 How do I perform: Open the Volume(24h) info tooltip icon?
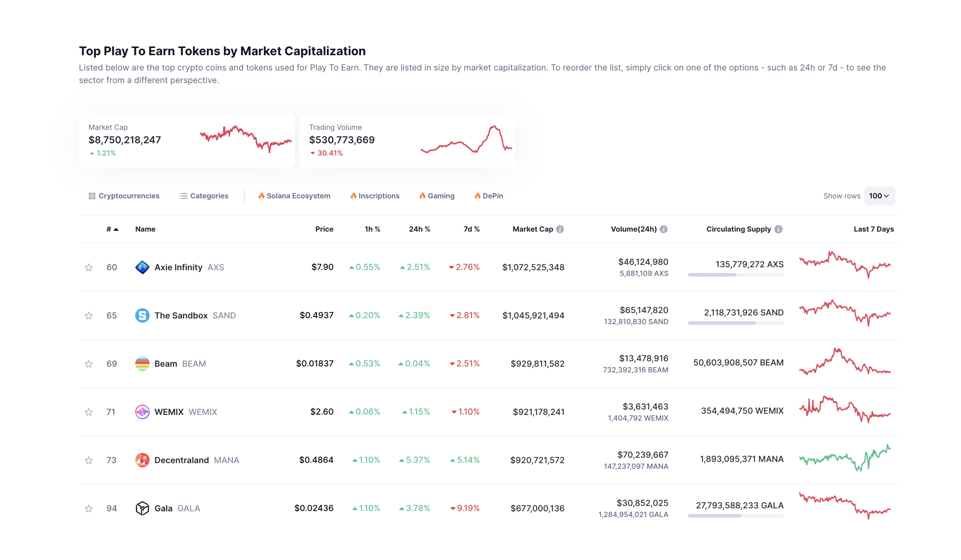(x=663, y=229)
